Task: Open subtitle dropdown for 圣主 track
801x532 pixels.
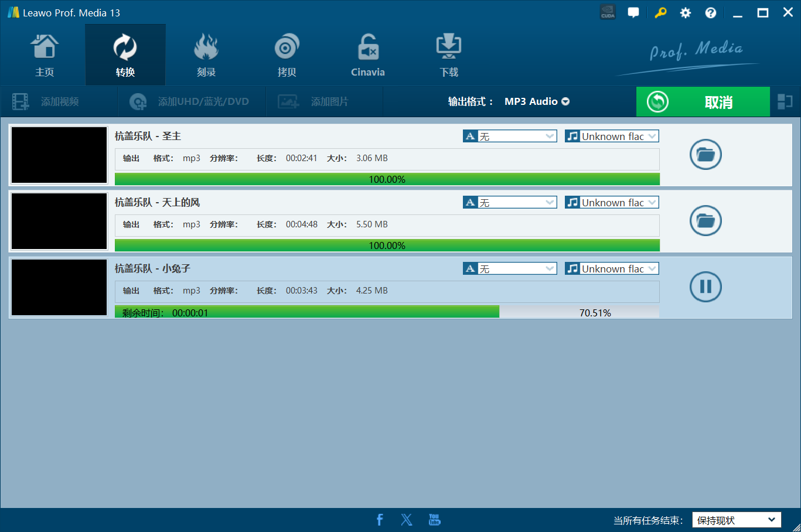Action: tap(510, 137)
